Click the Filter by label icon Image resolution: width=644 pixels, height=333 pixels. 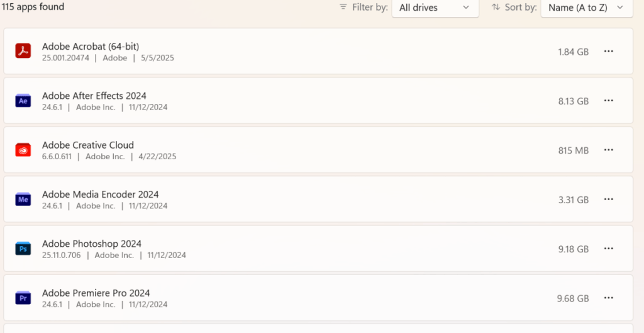(343, 7)
